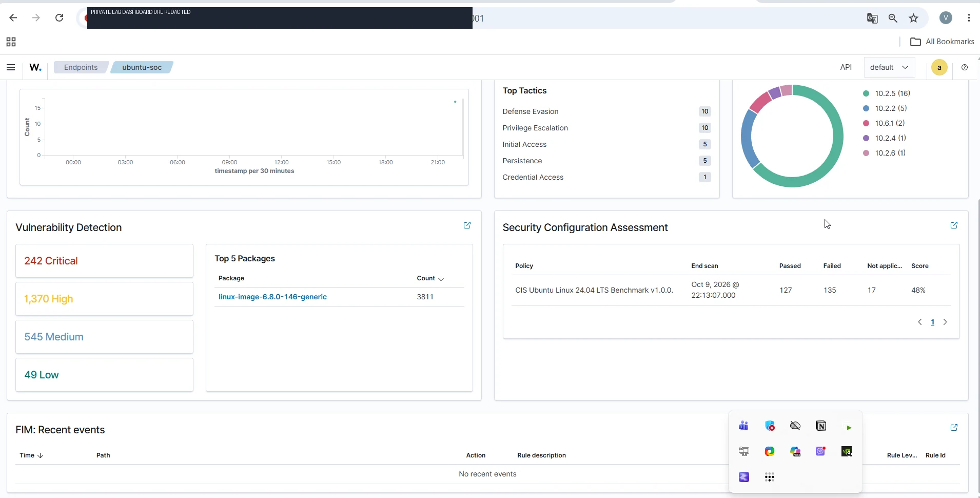Click the Privilege Escalation tactic row
The image size is (980, 498).
pos(606,128)
